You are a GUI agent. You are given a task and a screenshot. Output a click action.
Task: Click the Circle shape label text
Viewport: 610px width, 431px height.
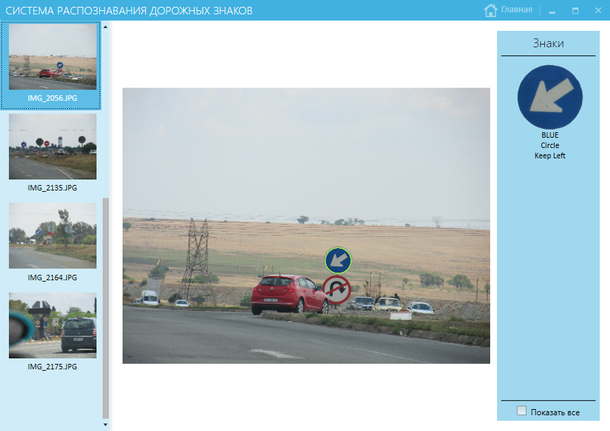click(x=550, y=145)
